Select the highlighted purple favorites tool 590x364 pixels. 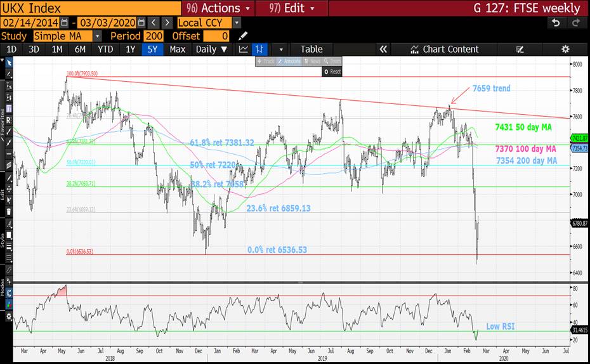[x=9, y=108]
